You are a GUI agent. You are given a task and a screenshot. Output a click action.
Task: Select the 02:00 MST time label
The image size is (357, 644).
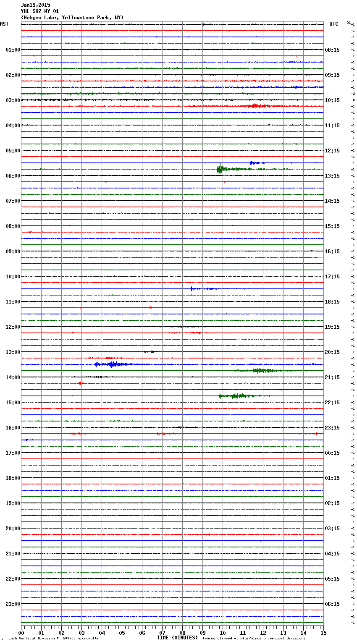13,75
